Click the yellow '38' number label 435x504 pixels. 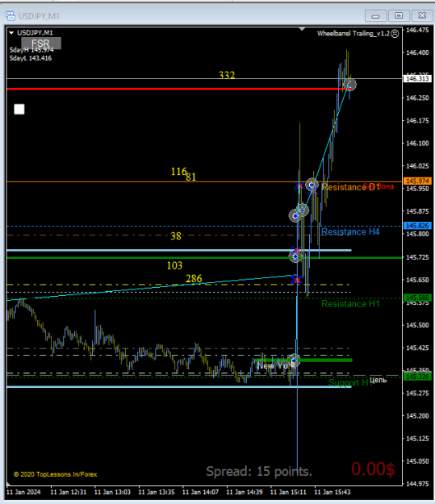coord(176,236)
